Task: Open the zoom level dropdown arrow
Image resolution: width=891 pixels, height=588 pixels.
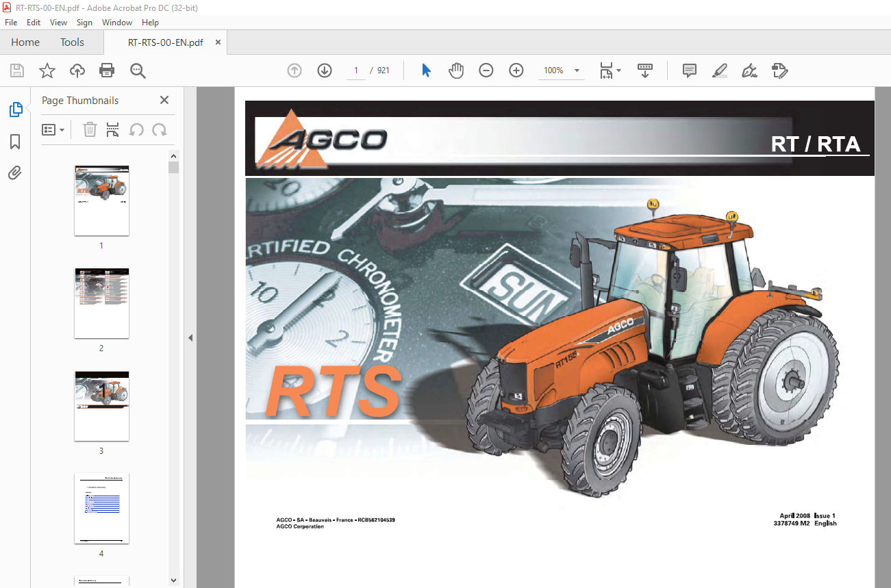Action: (577, 71)
